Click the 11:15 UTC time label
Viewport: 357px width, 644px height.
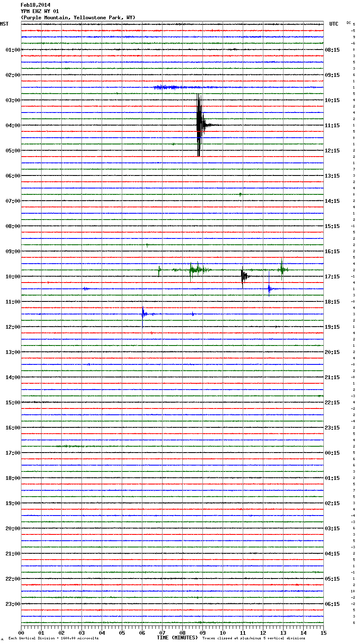click(x=332, y=126)
